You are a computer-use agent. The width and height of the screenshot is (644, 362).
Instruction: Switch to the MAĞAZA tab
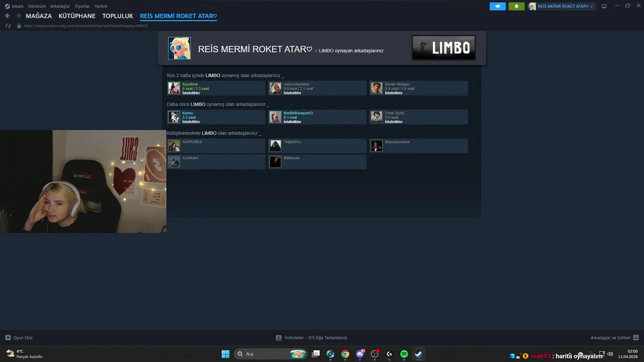pos(39,16)
